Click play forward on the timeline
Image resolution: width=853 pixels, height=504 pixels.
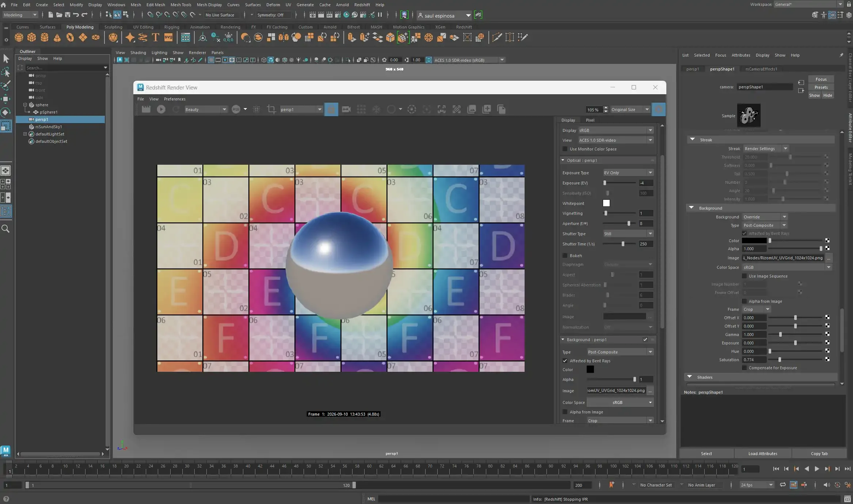(x=816, y=469)
